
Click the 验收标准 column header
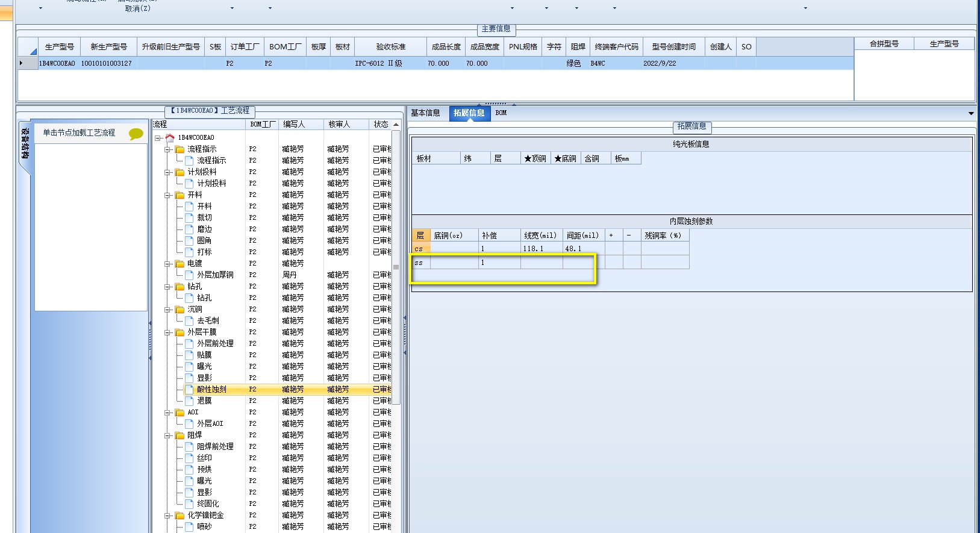(x=391, y=47)
